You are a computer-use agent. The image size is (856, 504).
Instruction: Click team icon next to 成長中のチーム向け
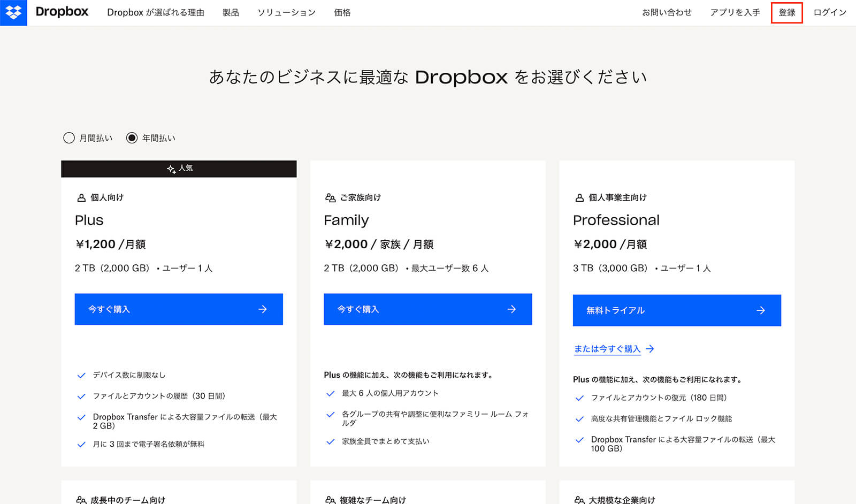tap(81, 500)
